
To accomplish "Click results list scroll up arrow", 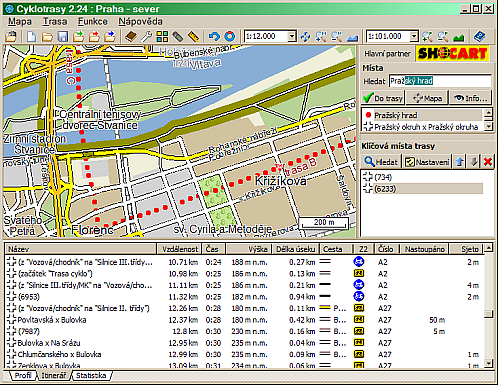I will [488, 114].
